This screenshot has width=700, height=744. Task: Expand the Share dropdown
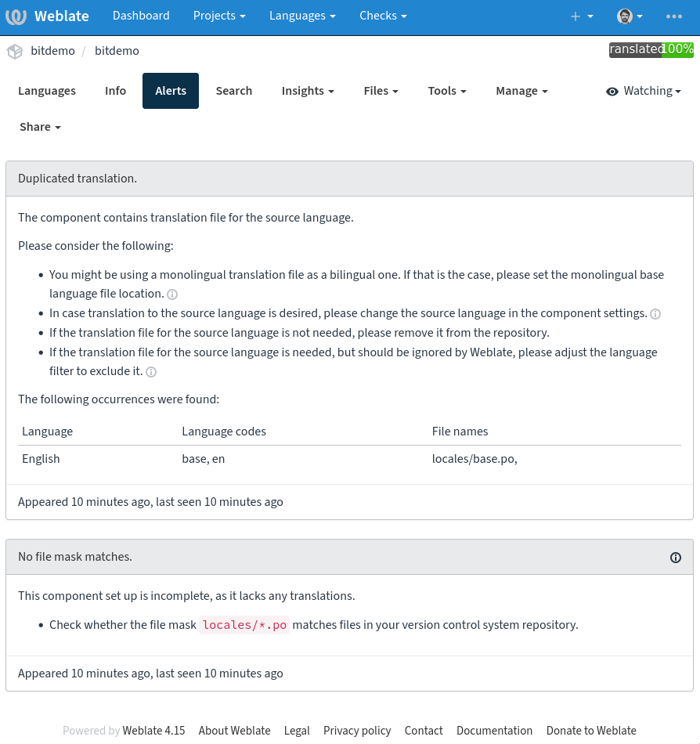tap(40, 127)
